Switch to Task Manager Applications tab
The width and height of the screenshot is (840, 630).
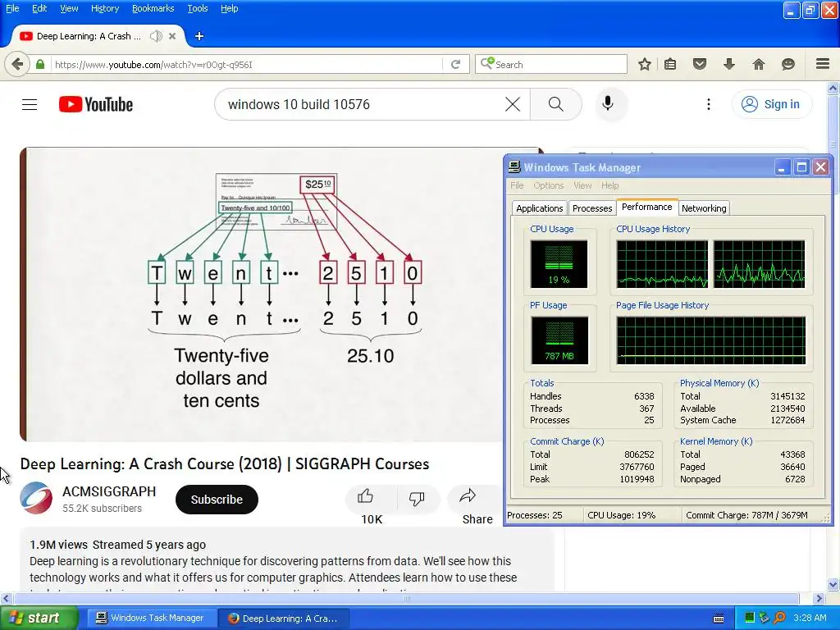pyautogui.click(x=540, y=208)
